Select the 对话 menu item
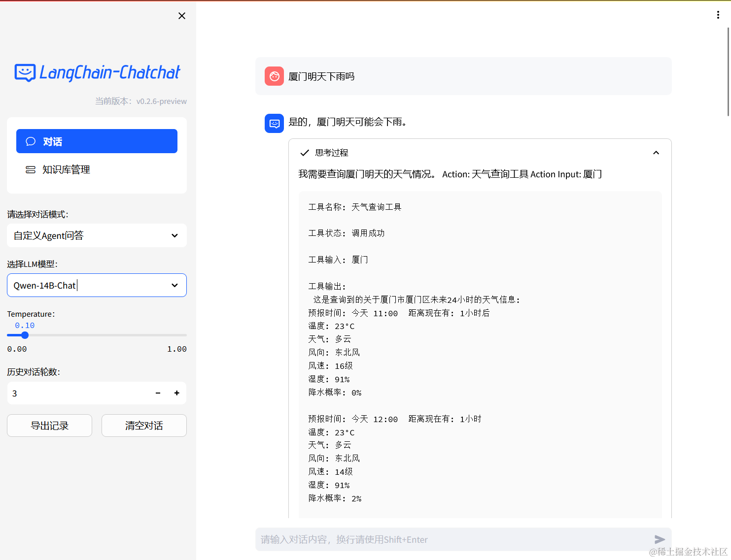The height and width of the screenshot is (560, 731). tap(97, 141)
